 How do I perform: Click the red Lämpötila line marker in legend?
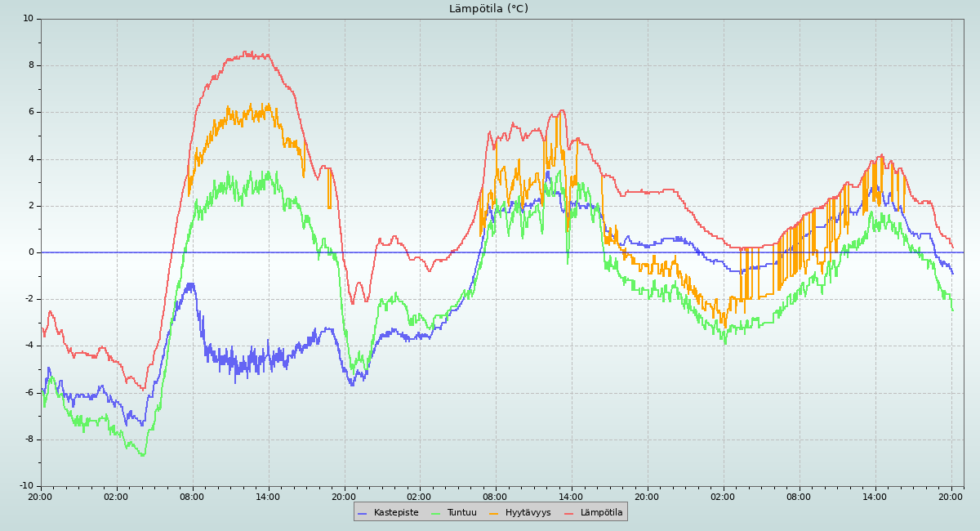569,513
